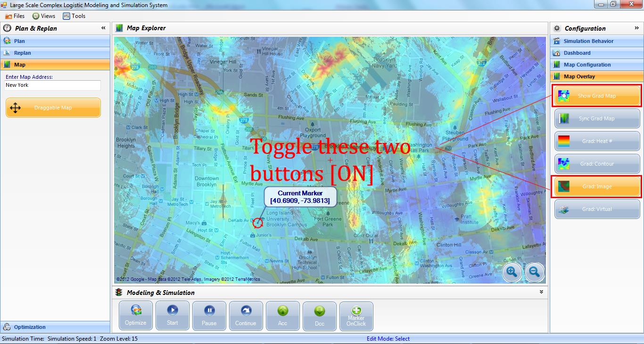The height and width of the screenshot is (344, 644).
Task: Collapse the Configuration panel
Action: point(636,28)
